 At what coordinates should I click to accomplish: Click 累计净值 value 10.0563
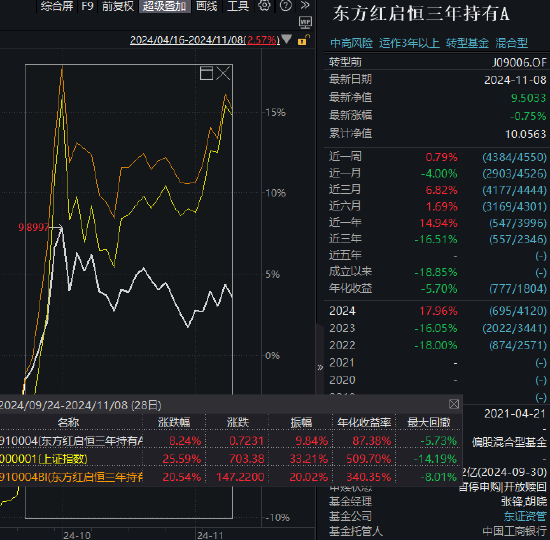[x=525, y=134]
